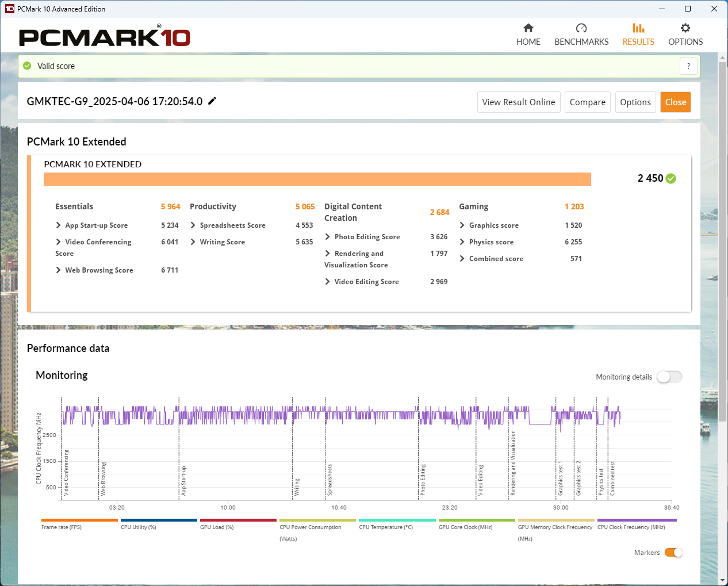Click the Home house icon
Image resolution: width=728 pixels, height=586 pixels.
[528, 28]
